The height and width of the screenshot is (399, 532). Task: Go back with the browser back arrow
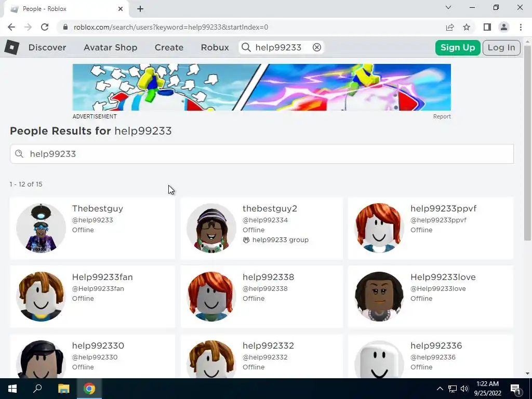(11, 27)
